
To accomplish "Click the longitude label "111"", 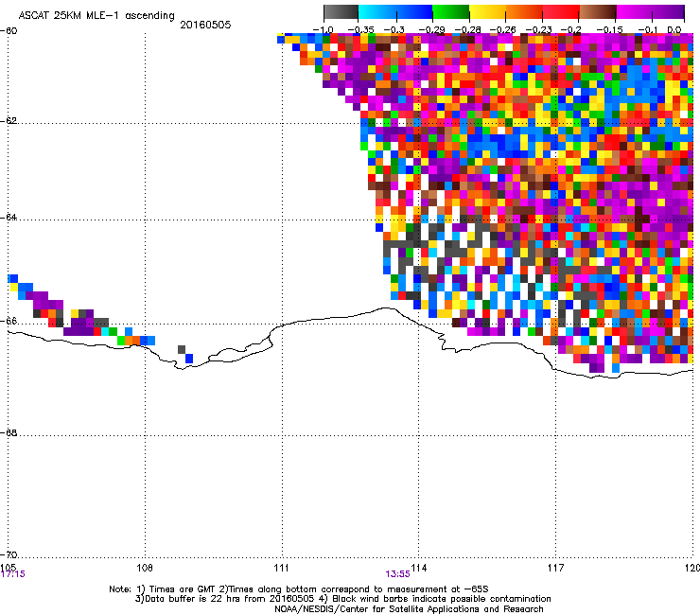I will [281, 568].
